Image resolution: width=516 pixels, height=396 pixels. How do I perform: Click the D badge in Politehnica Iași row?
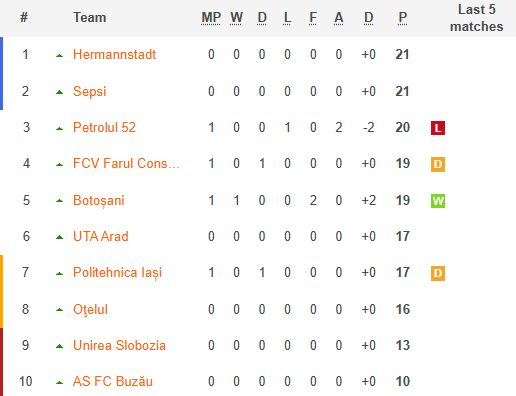(x=438, y=273)
